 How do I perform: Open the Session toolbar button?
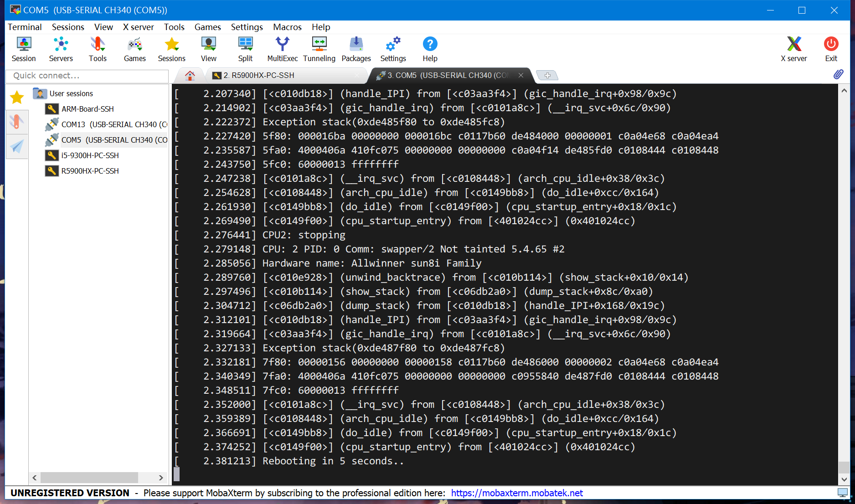[24, 49]
